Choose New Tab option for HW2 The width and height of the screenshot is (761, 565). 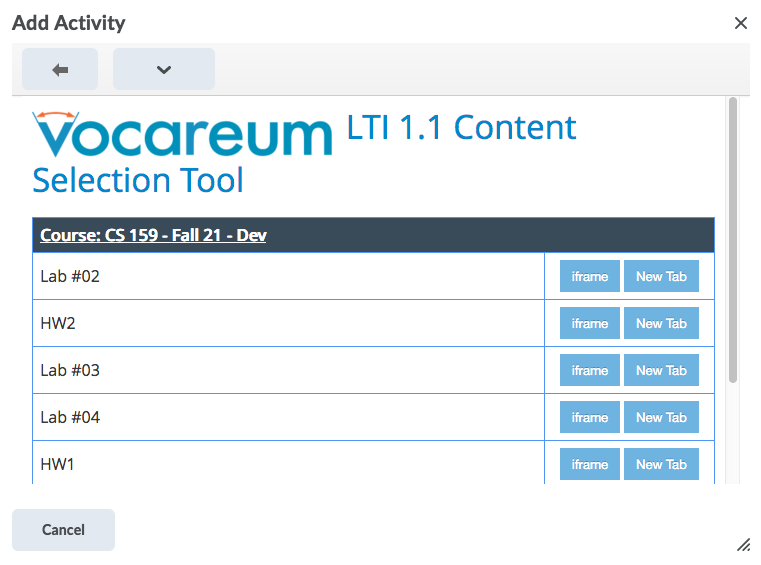[661, 323]
